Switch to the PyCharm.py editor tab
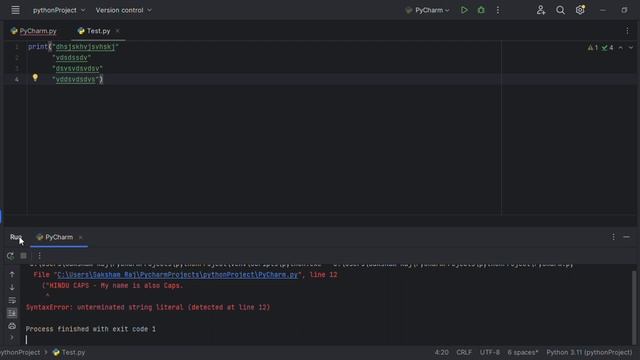The height and width of the screenshot is (360, 640). (33, 31)
